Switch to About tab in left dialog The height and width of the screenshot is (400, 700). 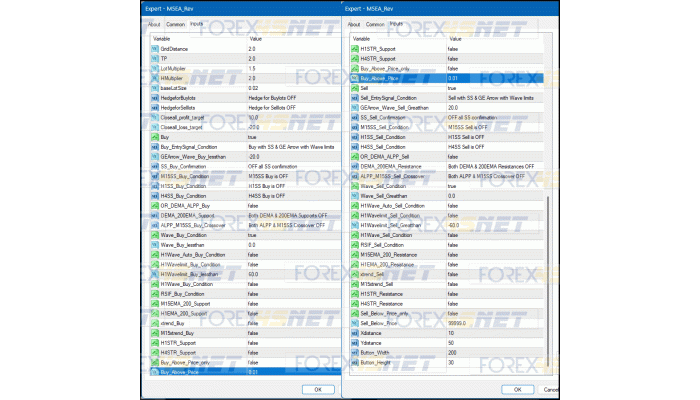(154, 24)
